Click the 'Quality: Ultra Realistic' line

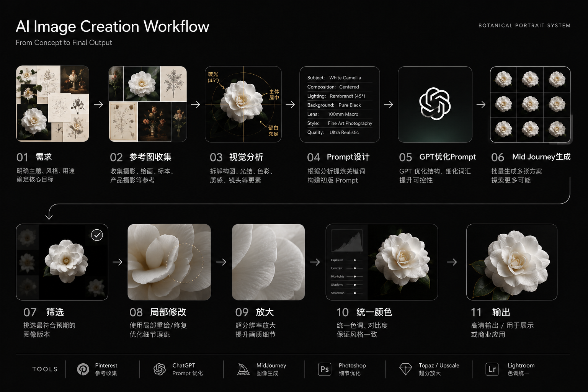[333, 132]
